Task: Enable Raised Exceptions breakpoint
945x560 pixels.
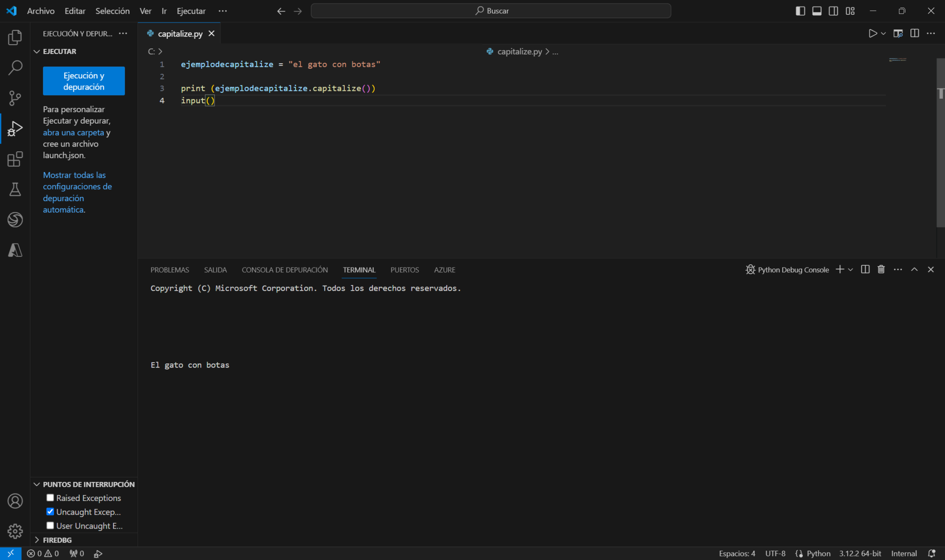Action: (50, 498)
